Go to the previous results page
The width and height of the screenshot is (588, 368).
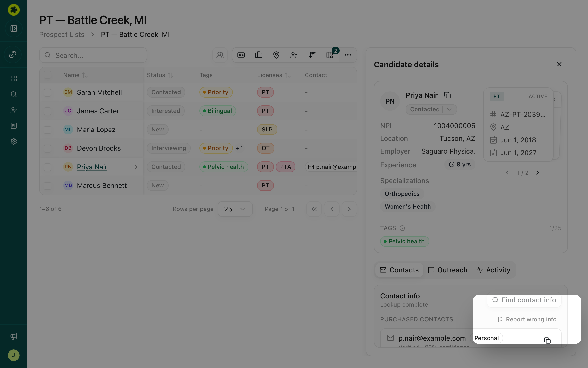tap(332, 209)
